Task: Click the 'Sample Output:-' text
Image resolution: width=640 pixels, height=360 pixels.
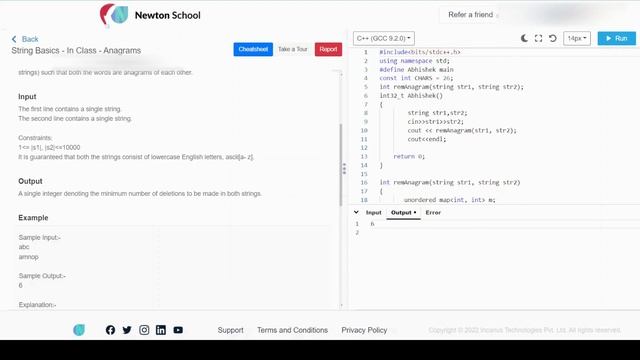Action: point(42,276)
